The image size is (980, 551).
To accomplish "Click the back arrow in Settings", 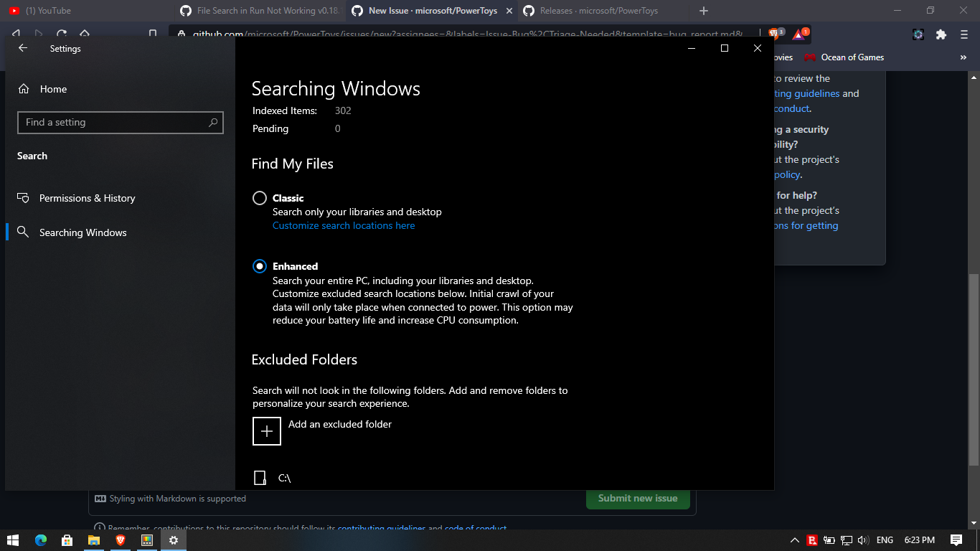I will coord(22,48).
